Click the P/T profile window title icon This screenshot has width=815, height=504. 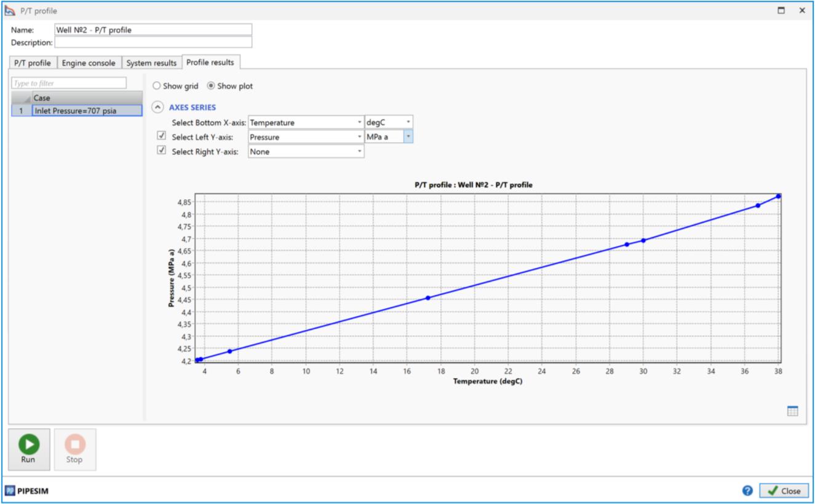[x=10, y=10]
